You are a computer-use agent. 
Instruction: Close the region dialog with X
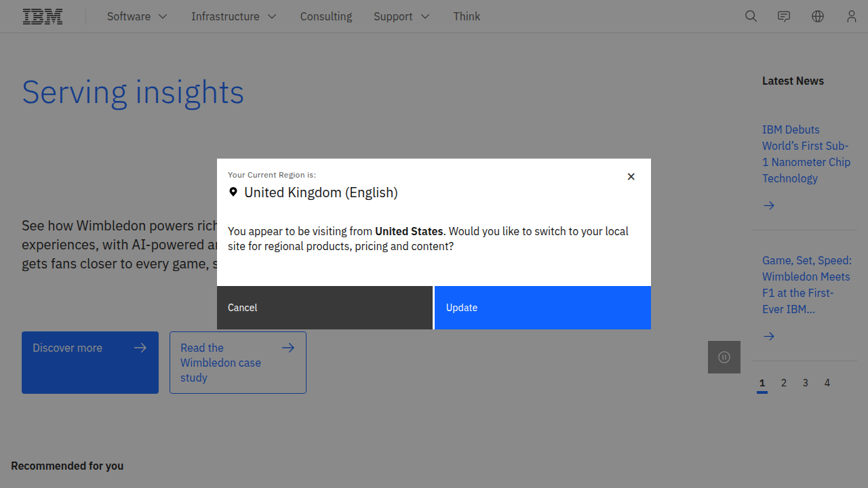click(631, 176)
